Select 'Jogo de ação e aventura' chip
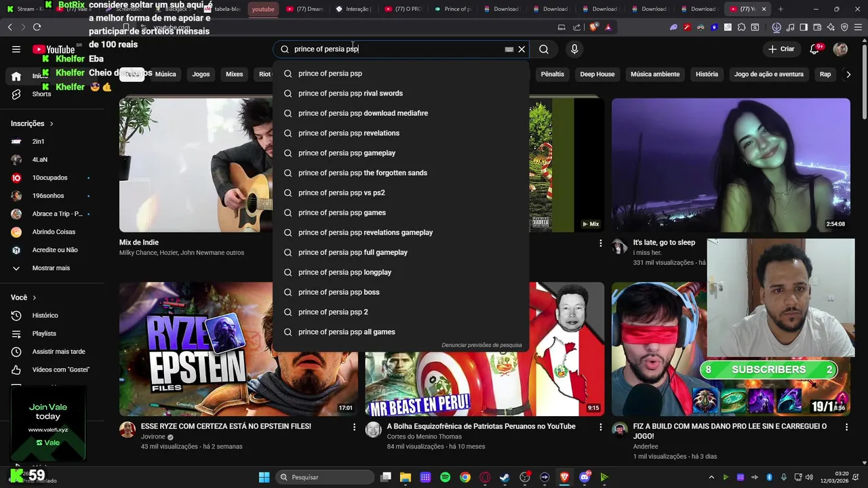868x488 pixels. (x=768, y=74)
